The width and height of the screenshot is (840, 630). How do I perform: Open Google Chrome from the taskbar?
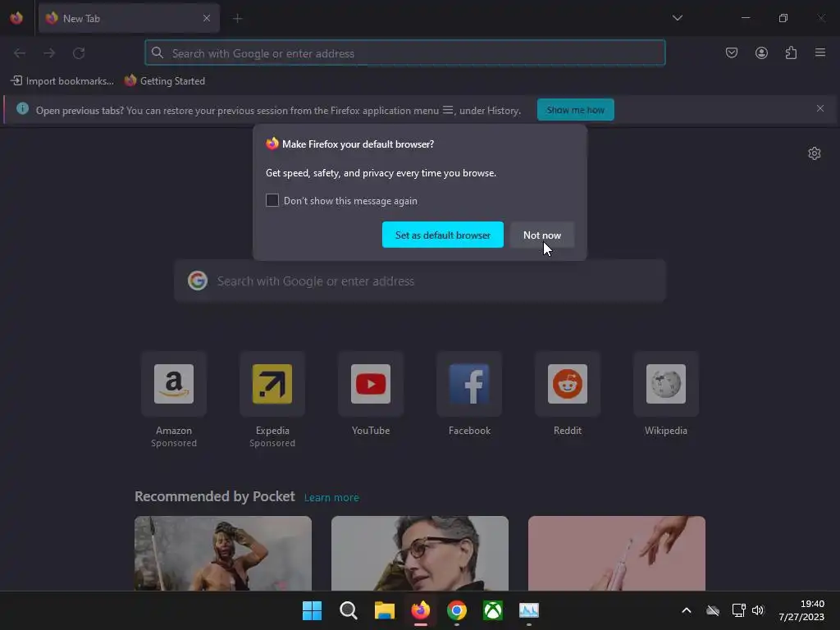[457, 610]
